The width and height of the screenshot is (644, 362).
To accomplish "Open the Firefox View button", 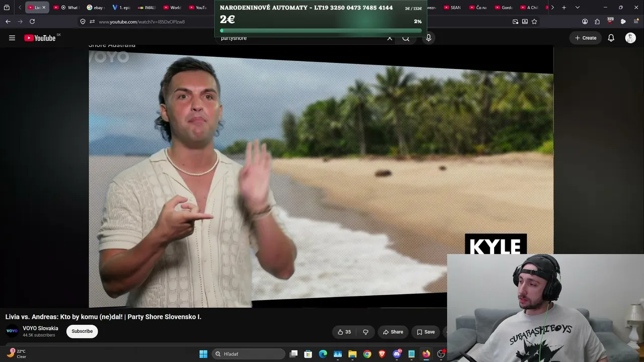I will pyautogui.click(x=7, y=8).
